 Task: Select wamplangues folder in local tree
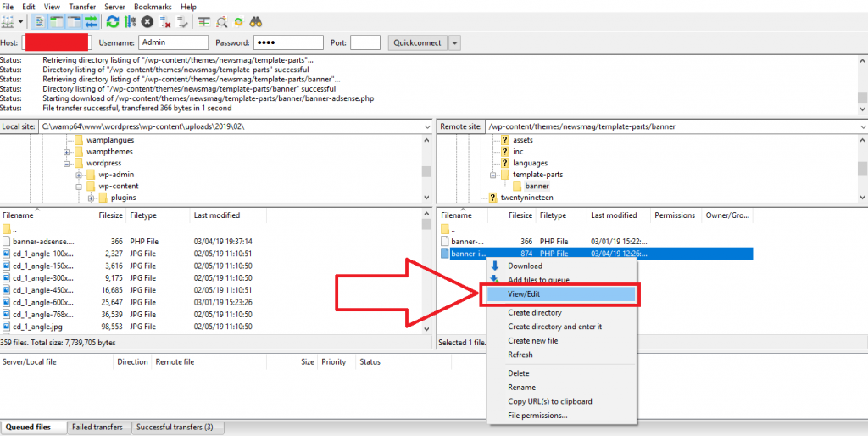[110, 140]
